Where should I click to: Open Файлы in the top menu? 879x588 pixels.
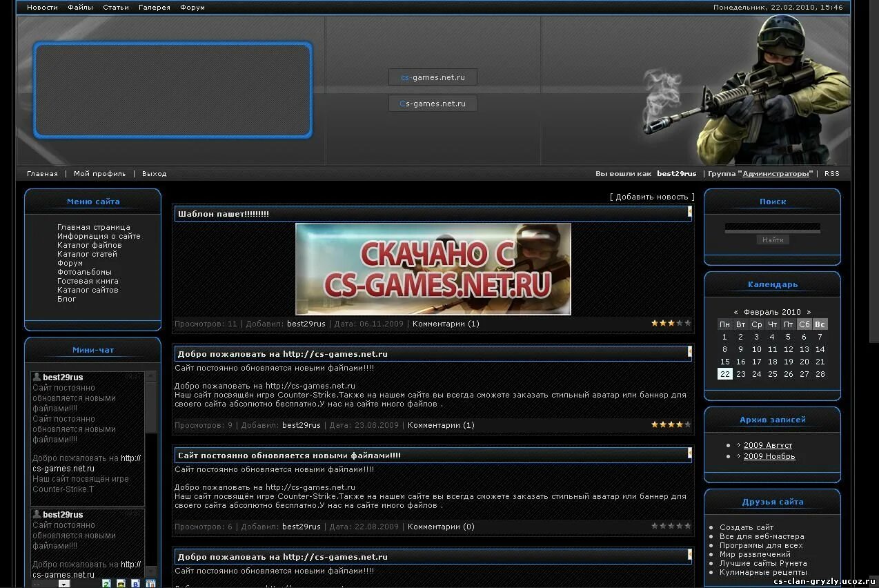pyautogui.click(x=80, y=8)
